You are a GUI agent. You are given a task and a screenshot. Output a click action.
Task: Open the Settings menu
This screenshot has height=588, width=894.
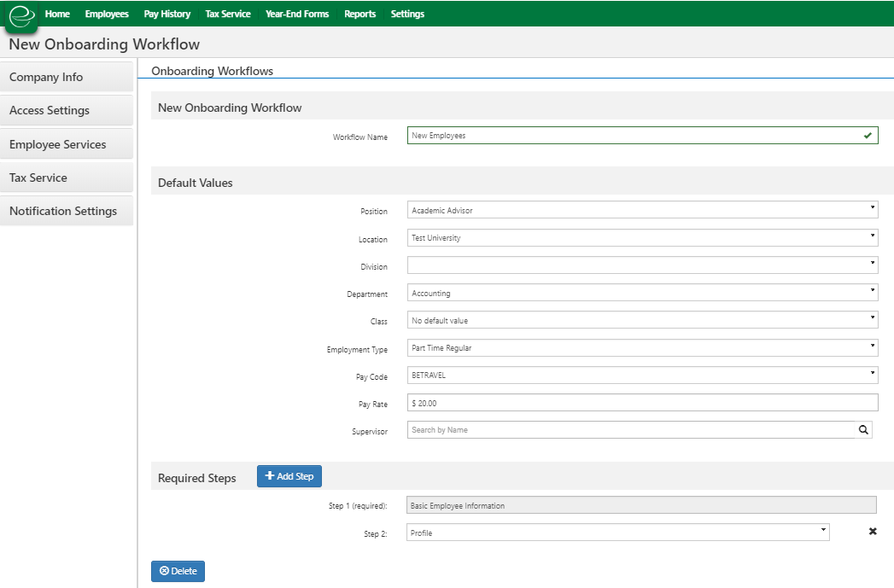407,14
